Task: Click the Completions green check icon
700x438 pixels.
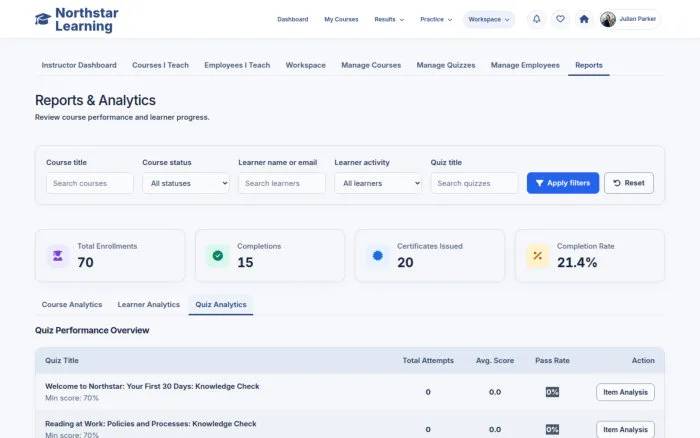Action: [x=217, y=256]
